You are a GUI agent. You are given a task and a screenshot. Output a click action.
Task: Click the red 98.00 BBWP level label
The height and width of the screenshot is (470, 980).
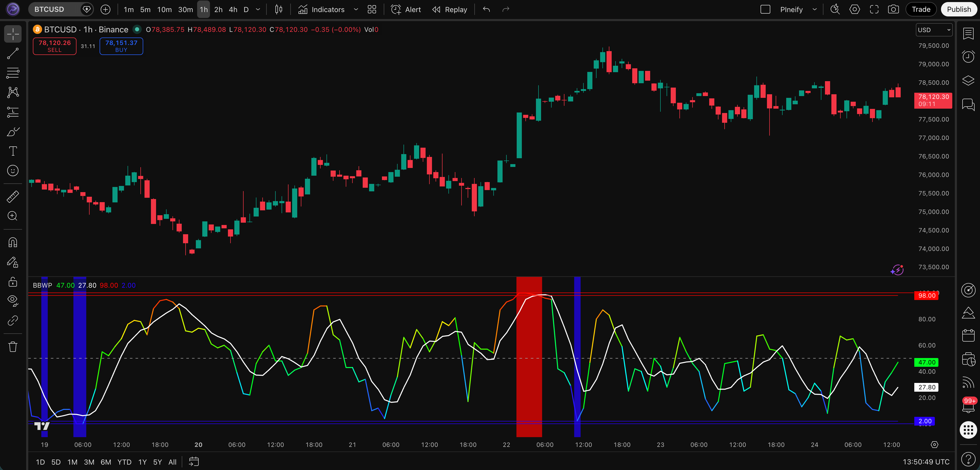tap(926, 296)
